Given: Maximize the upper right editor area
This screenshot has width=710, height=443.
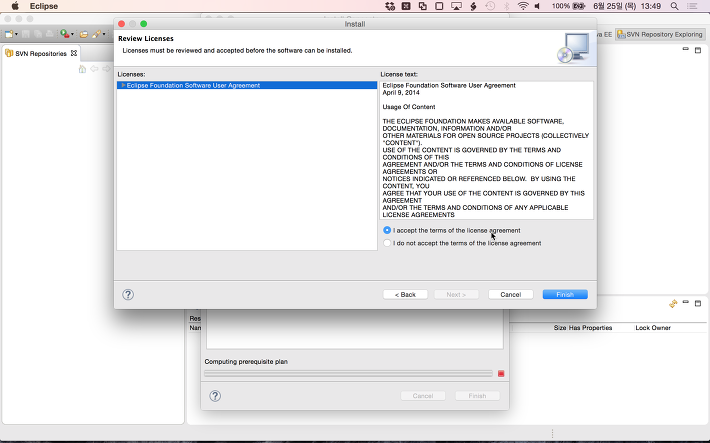Looking at the screenshot, I should pyautogui.click(x=698, y=49).
